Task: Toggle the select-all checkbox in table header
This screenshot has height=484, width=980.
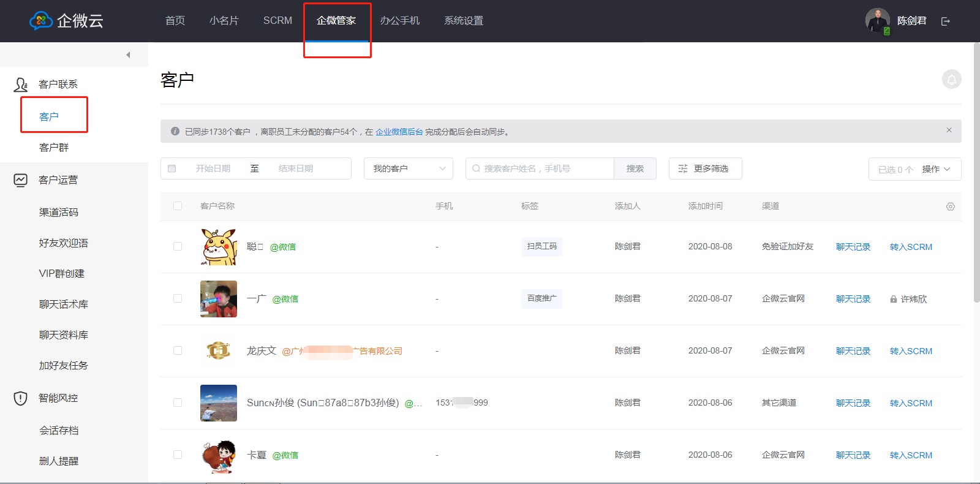Action: (x=178, y=206)
